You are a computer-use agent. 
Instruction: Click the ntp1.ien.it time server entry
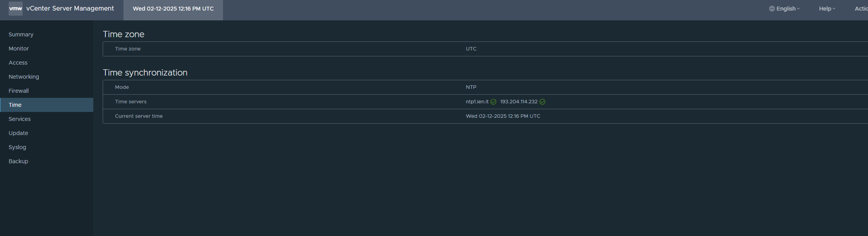tap(477, 102)
